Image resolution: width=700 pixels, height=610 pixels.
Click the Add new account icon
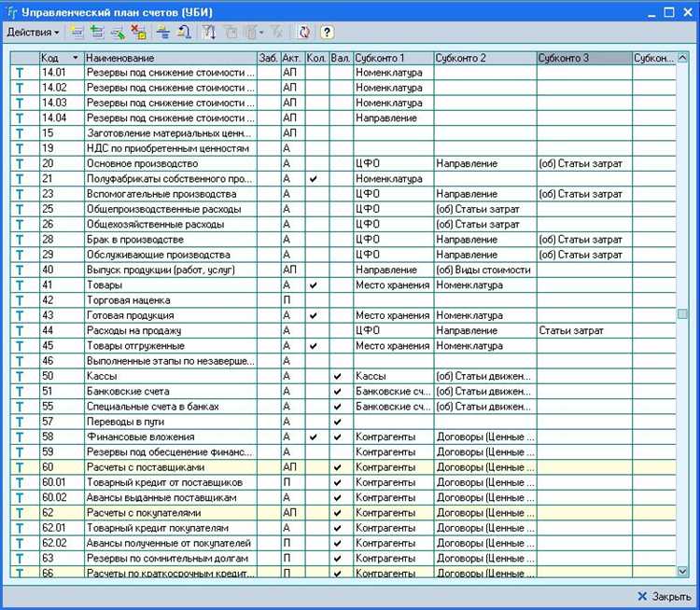coord(76,32)
